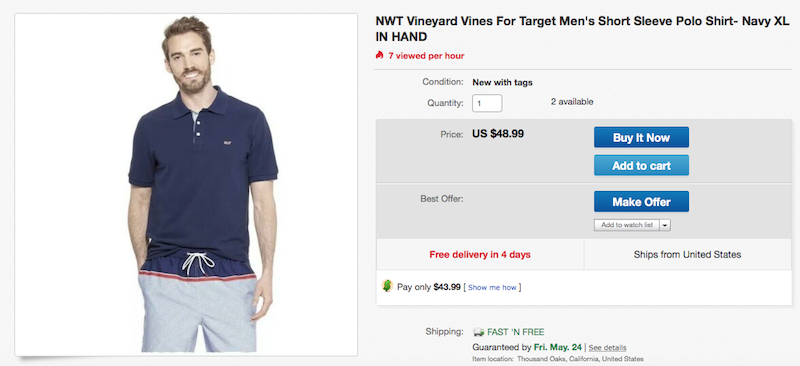Click the 7 viewed per hour text
Image resolution: width=800 pixels, height=366 pixels.
coord(426,56)
